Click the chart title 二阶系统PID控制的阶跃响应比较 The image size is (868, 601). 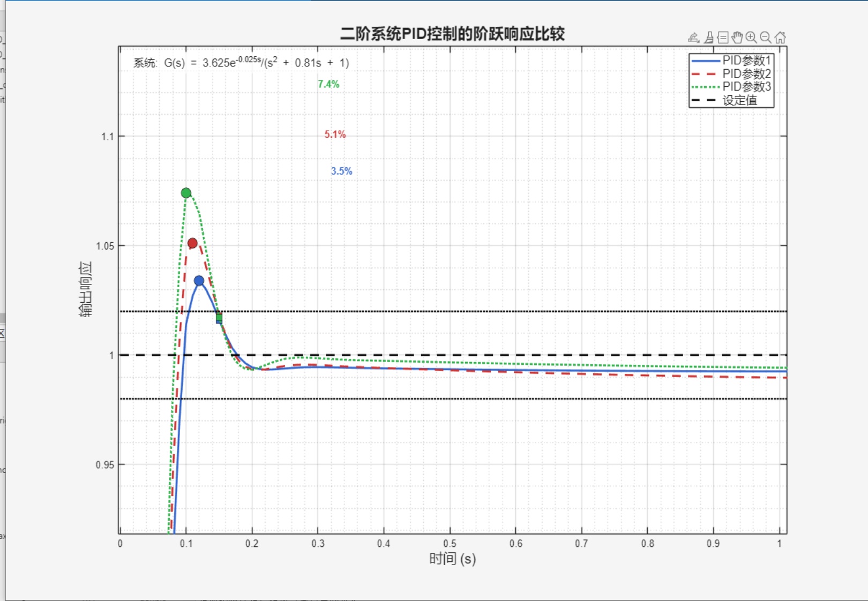(x=452, y=34)
